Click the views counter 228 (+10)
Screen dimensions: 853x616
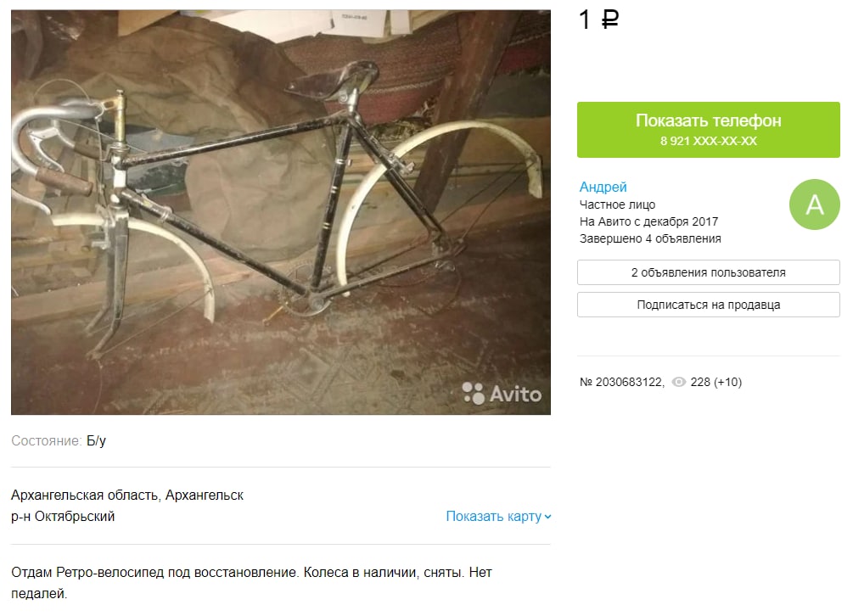click(716, 382)
